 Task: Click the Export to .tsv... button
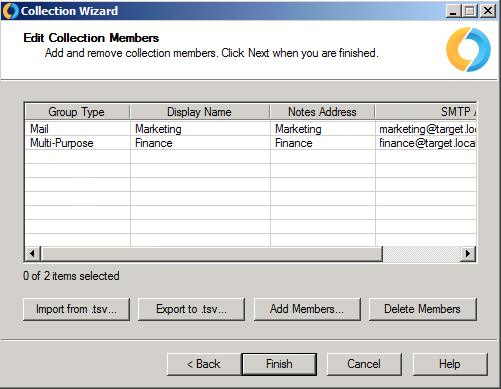pos(191,309)
